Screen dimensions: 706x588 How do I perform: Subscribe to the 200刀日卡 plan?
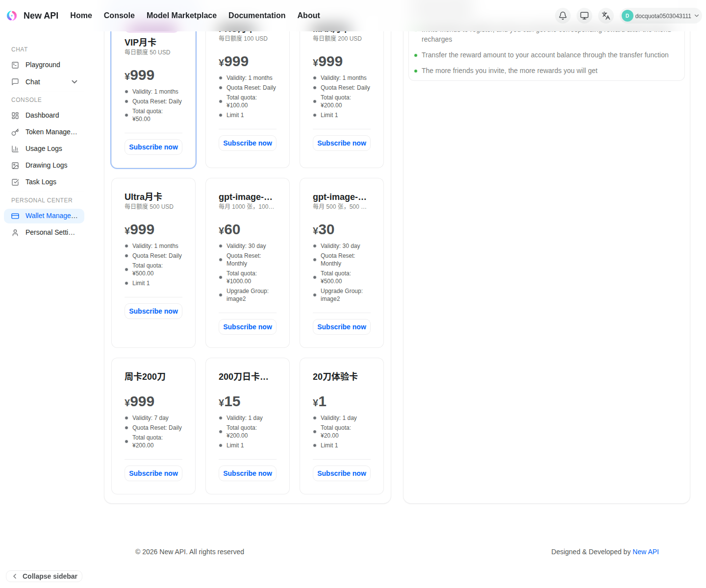click(248, 473)
